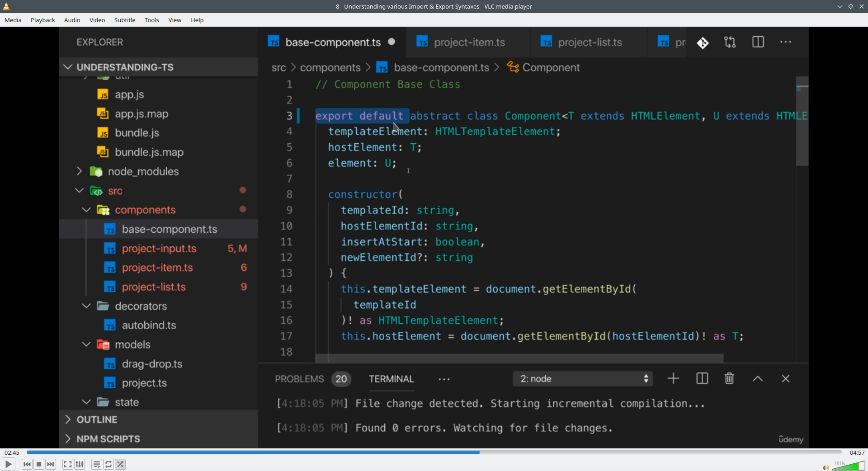The width and height of the screenshot is (868, 471).
Task: Create a new terminal with plus icon
Action: (674, 379)
